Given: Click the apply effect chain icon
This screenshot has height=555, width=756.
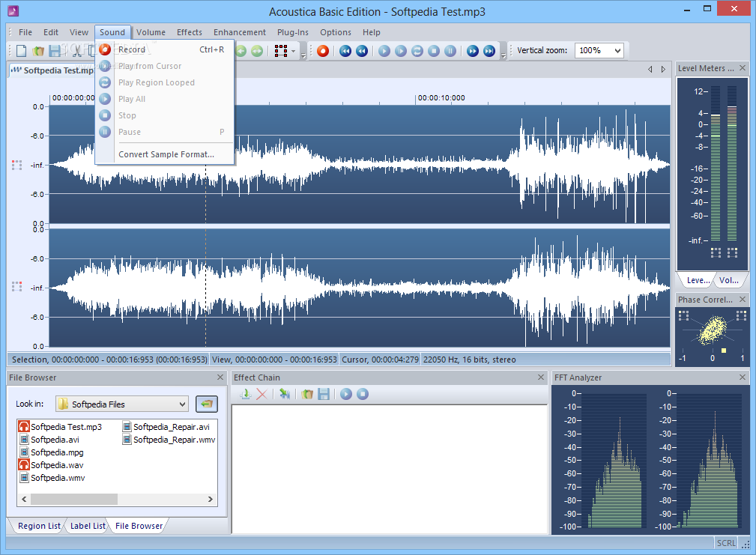Looking at the screenshot, I should tap(285, 394).
